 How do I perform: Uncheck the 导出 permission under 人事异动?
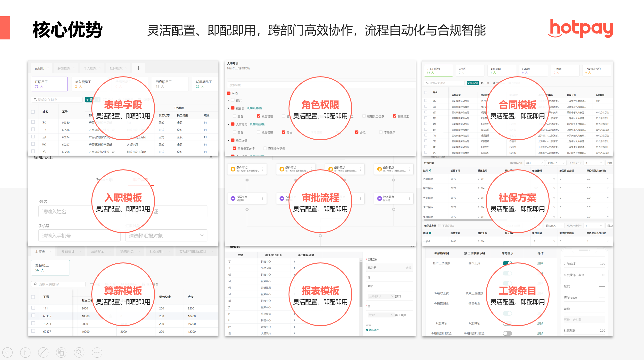coord(284,132)
